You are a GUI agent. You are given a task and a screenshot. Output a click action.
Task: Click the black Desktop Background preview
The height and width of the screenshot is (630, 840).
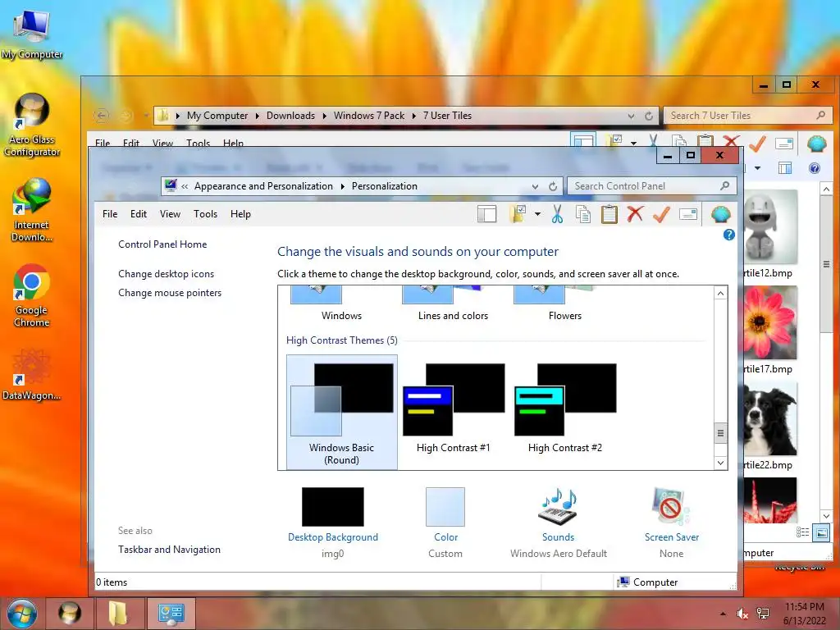point(333,507)
